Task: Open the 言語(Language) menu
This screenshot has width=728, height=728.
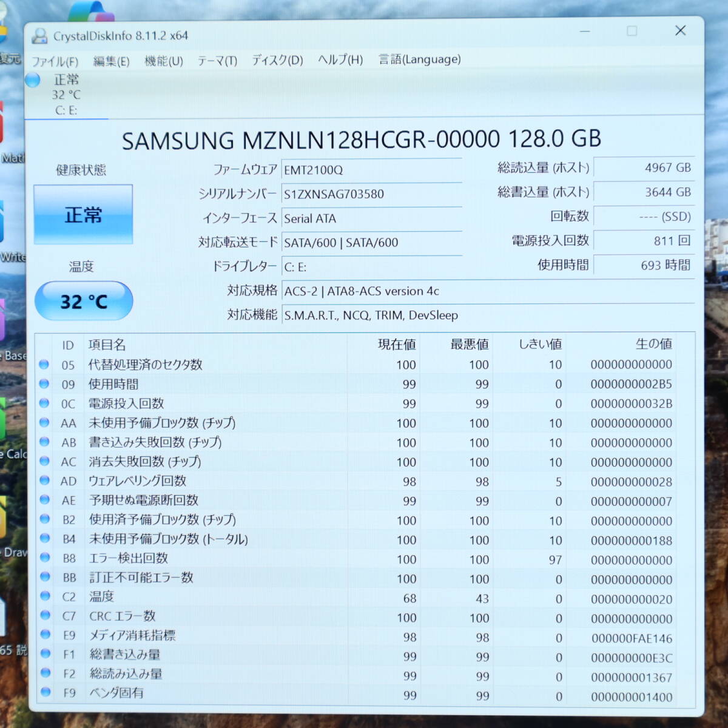Action: pos(420,59)
